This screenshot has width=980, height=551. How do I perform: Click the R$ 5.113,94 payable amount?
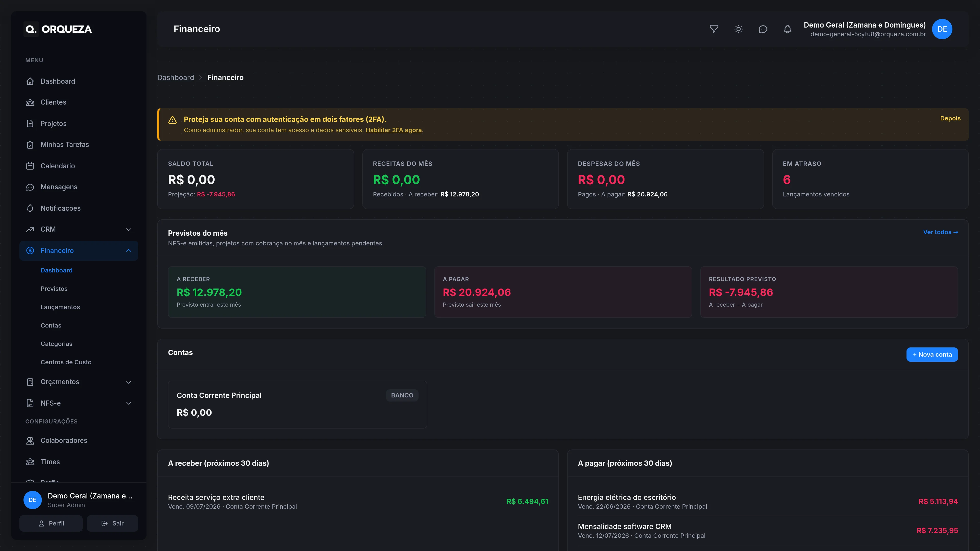click(938, 502)
